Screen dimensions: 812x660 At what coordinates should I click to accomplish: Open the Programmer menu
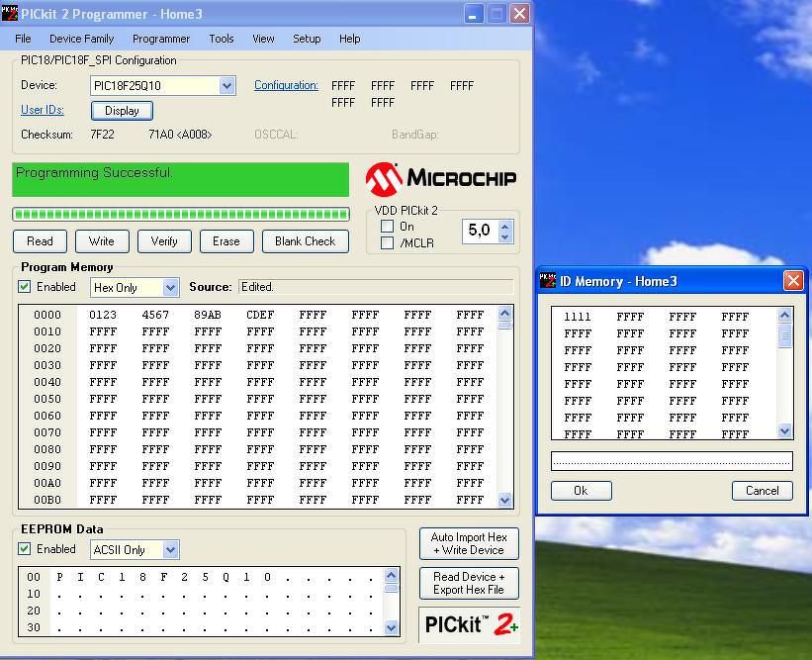(x=161, y=39)
